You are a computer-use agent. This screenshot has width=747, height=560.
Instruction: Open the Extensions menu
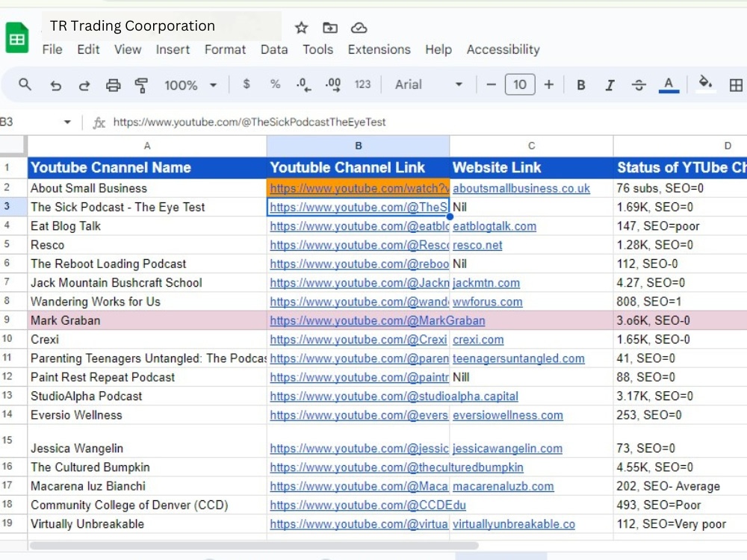(379, 49)
